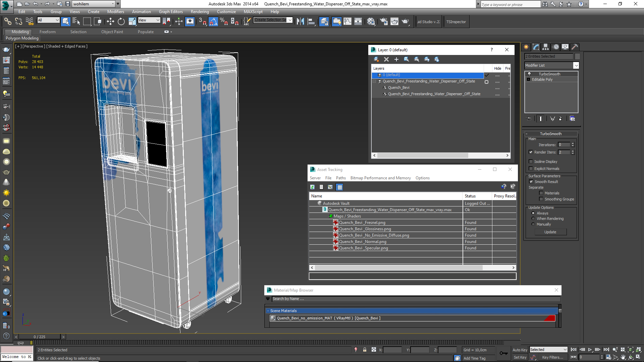Screen dimensions: 644x362
Task: Click the TSInspector toolbar button
Action: point(456,22)
